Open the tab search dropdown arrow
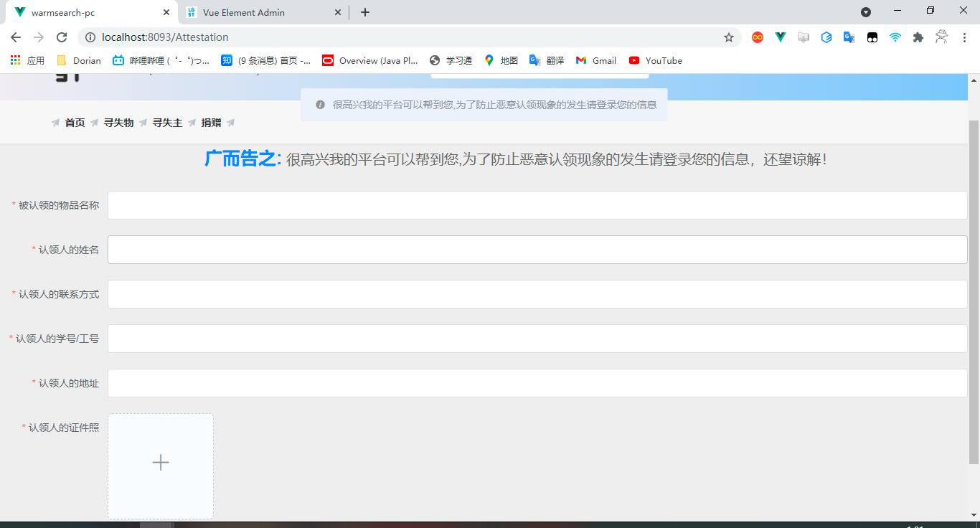 coord(866,12)
